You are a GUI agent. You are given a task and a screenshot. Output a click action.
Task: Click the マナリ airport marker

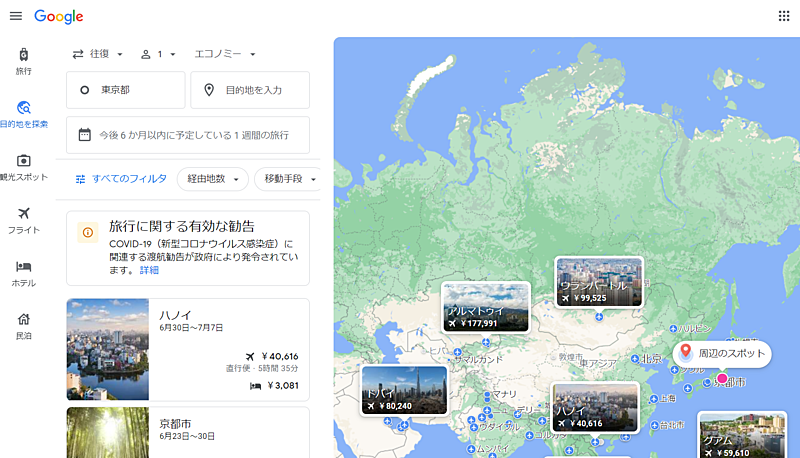487,395
